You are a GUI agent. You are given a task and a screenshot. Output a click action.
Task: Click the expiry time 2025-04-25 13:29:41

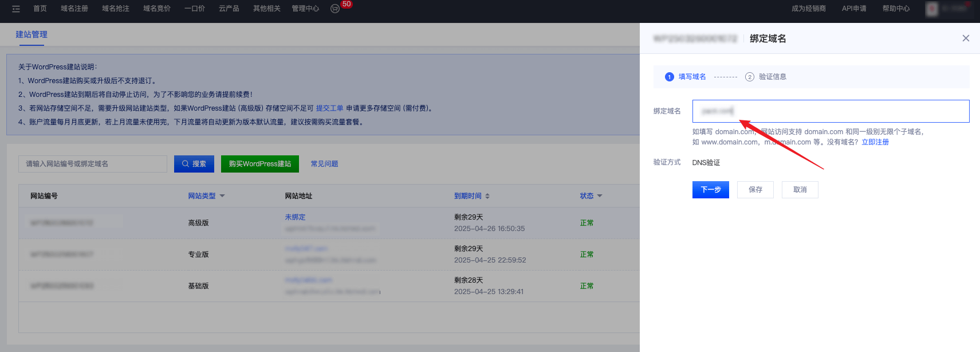point(489,292)
